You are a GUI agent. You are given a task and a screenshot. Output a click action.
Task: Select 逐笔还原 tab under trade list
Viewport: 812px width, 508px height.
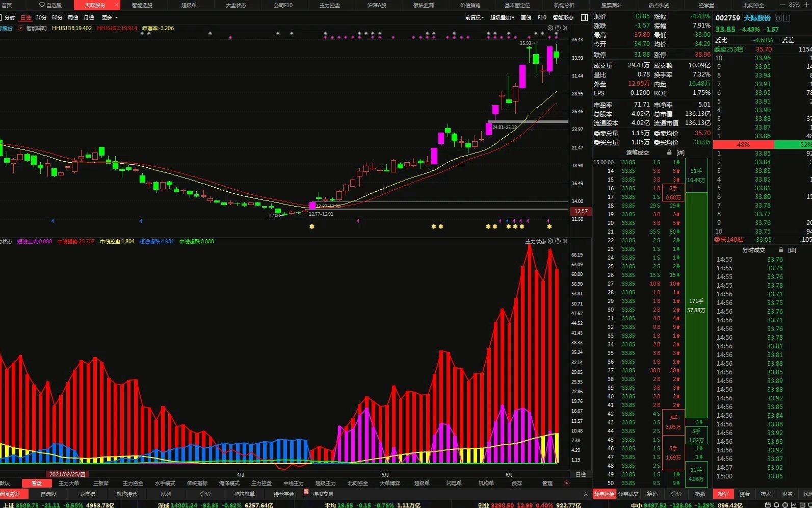coord(604,494)
